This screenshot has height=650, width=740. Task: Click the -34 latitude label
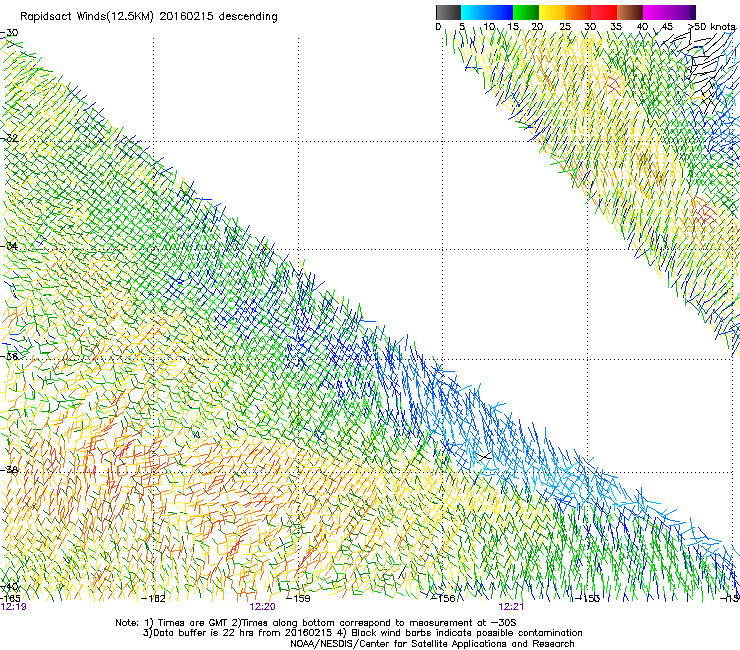[9, 246]
